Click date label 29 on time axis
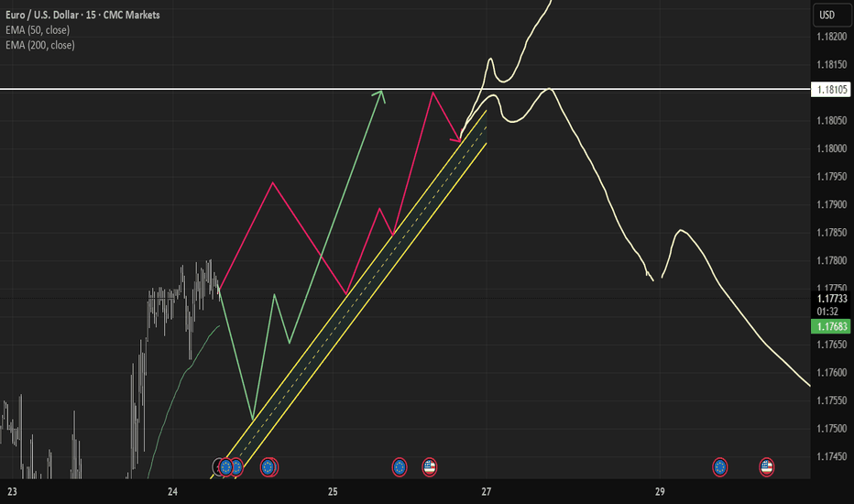This screenshot has height=504, width=854. [x=660, y=491]
